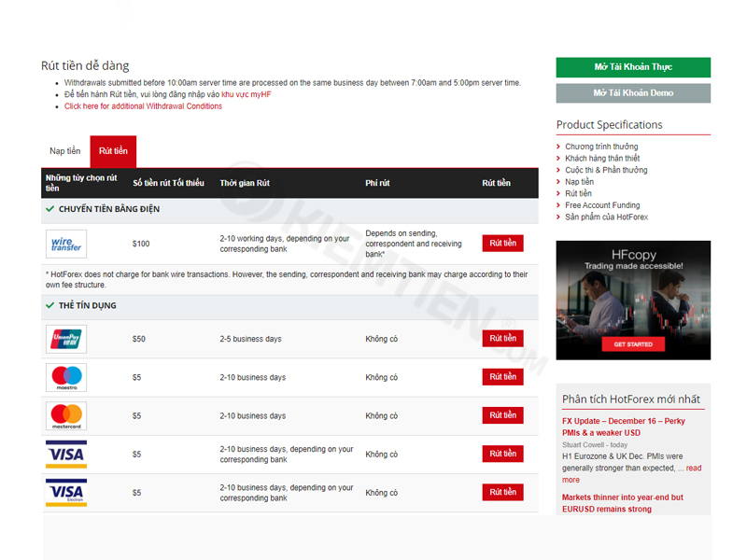
Task: Click the plain VISA card logo
Action: click(x=66, y=455)
